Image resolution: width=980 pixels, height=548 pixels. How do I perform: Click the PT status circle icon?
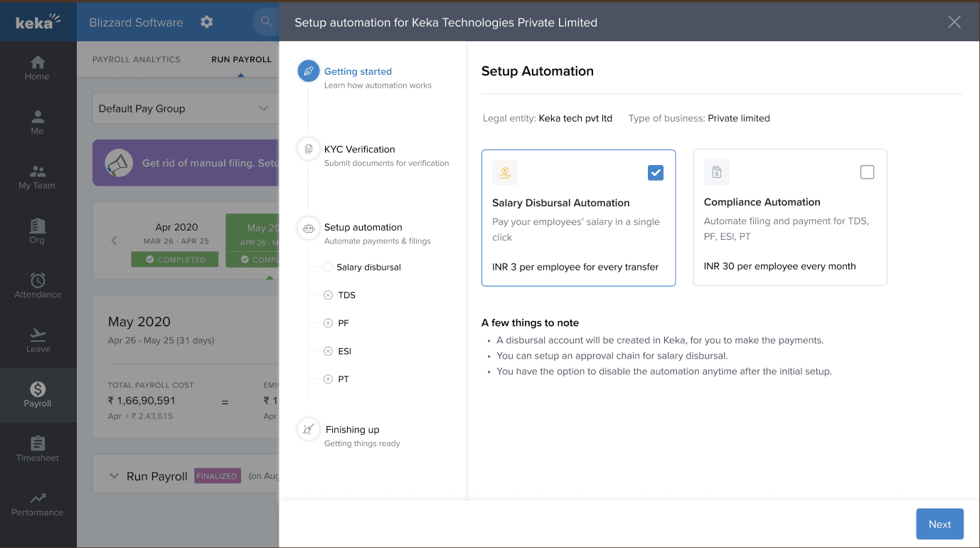328,379
